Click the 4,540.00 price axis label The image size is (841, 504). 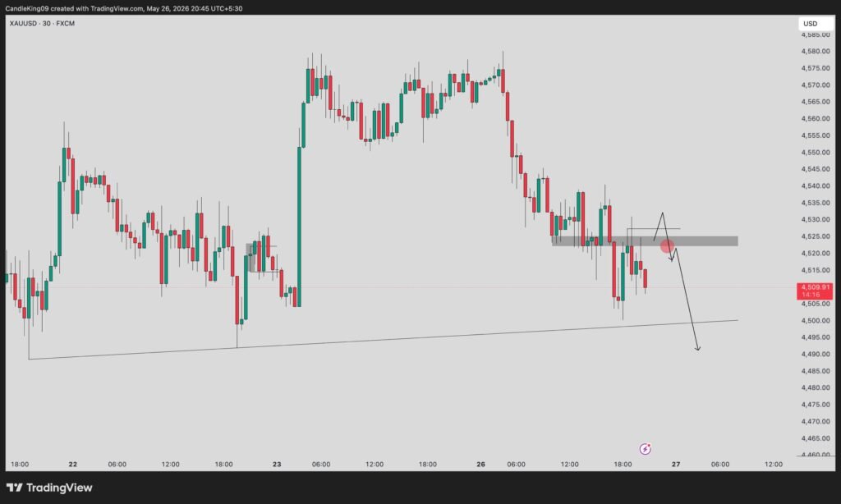pos(816,186)
